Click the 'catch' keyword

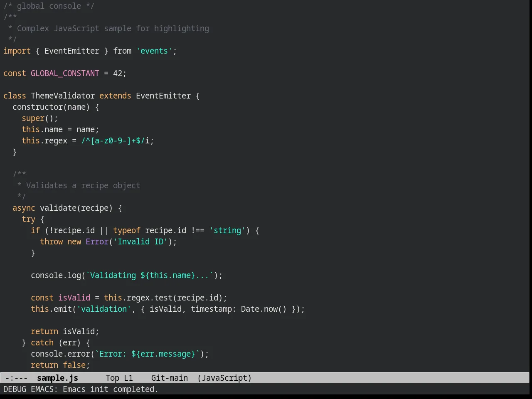(42, 342)
